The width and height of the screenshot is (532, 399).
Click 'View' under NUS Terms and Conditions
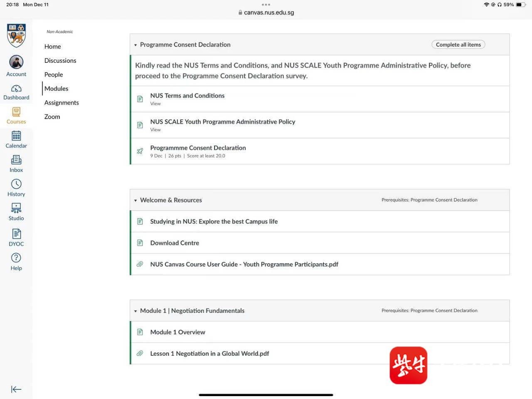[x=155, y=104]
